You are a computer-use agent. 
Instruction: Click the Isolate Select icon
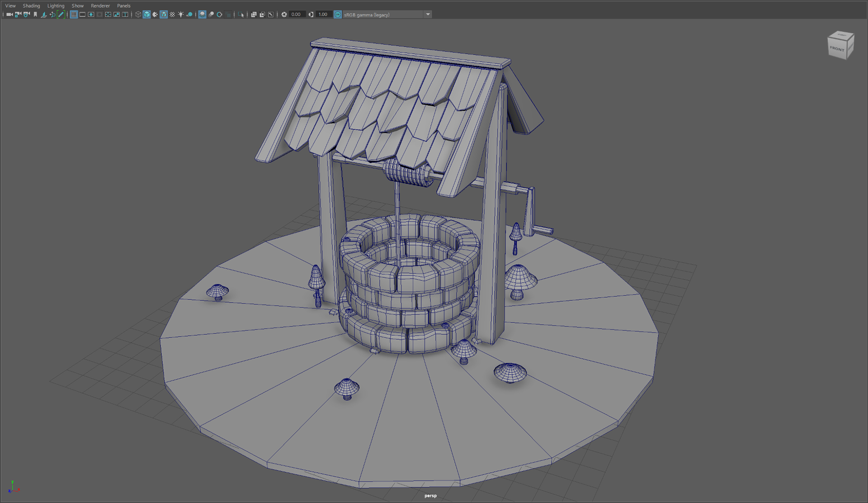(241, 14)
